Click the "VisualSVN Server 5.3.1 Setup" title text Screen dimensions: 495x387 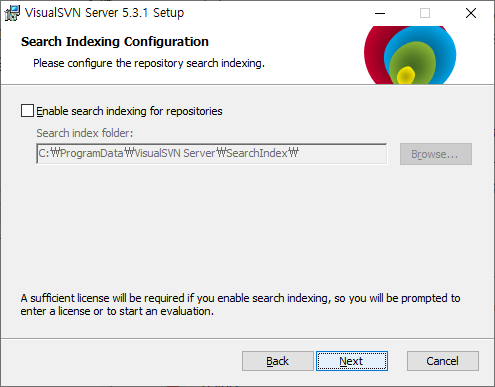[x=104, y=13]
